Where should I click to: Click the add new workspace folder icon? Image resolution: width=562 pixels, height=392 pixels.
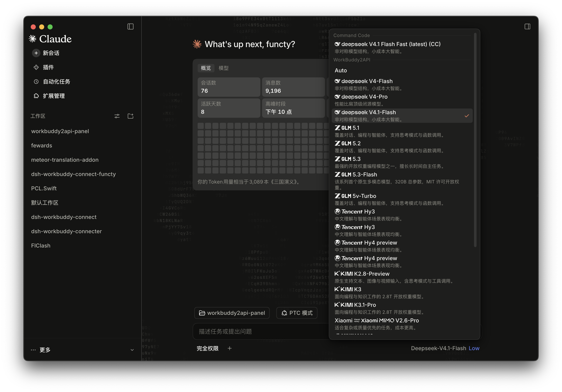click(131, 116)
